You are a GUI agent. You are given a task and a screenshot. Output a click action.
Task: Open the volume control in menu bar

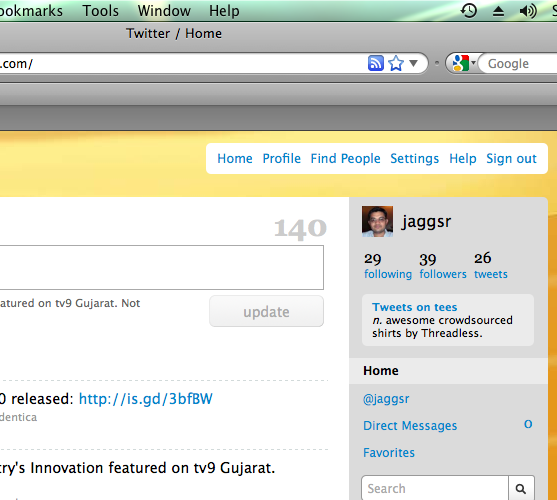(x=528, y=11)
